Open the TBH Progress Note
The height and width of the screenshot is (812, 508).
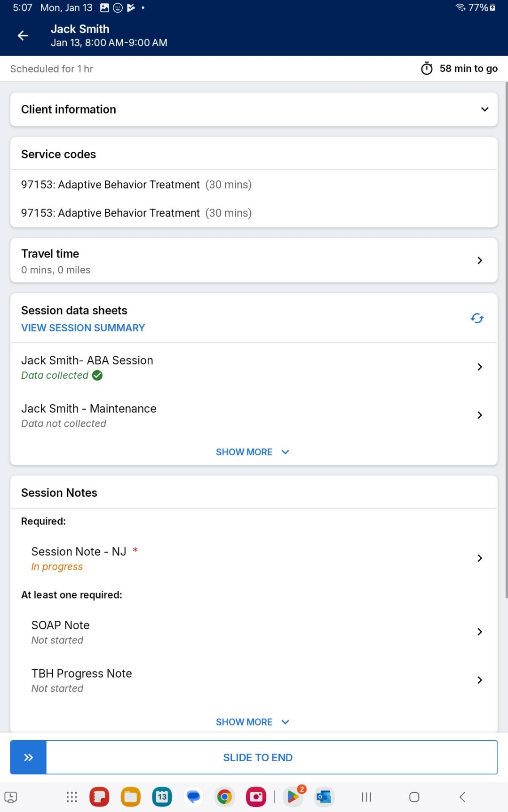[x=254, y=680]
